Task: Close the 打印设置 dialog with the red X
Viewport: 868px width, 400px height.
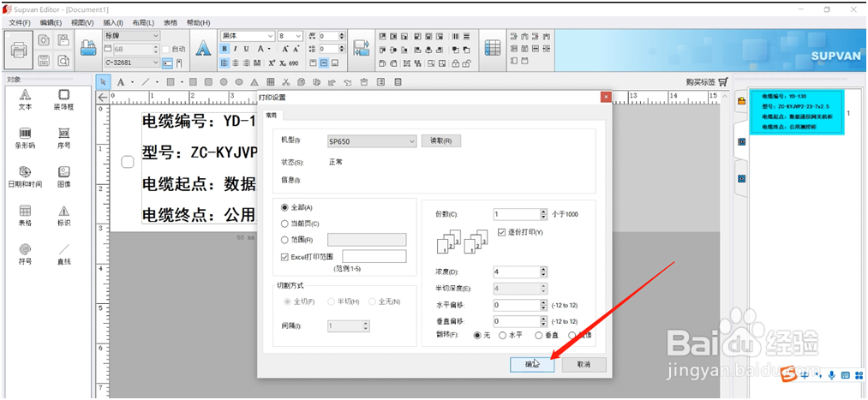Action: coord(606,97)
